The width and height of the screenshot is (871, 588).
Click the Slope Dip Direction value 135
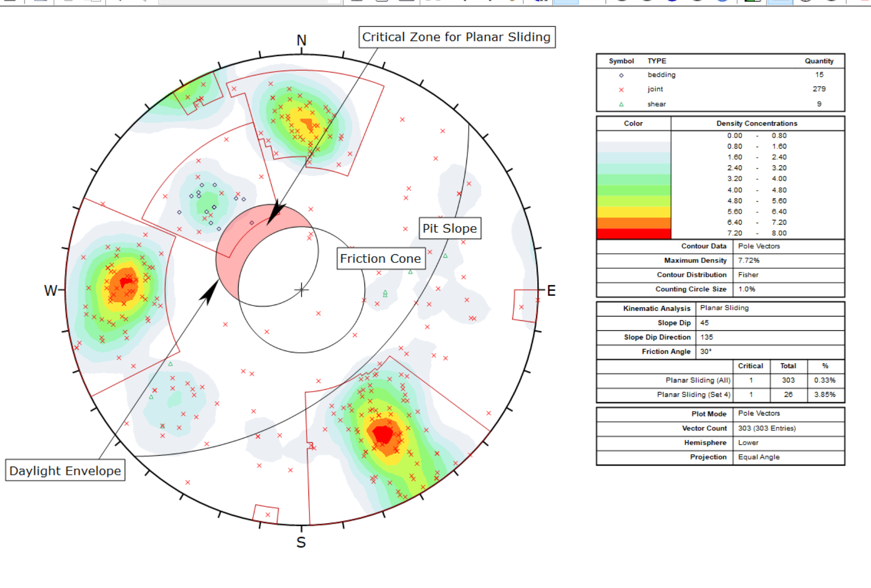(706, 337)
